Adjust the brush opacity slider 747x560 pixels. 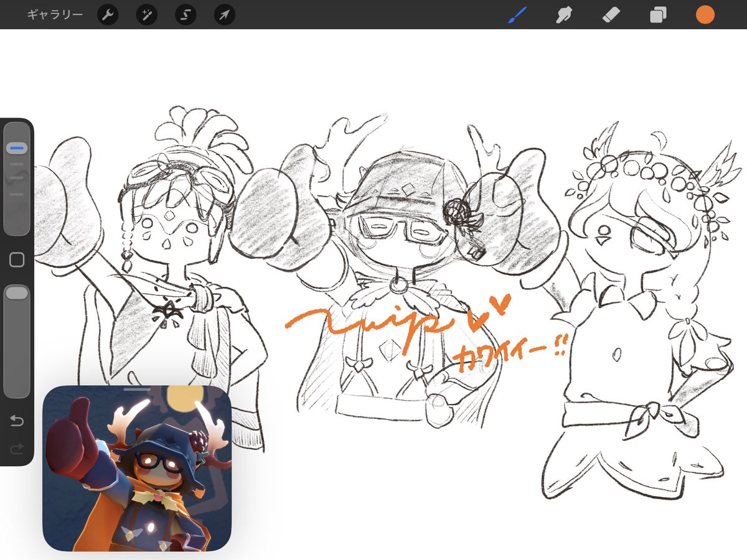coord(17,341)
